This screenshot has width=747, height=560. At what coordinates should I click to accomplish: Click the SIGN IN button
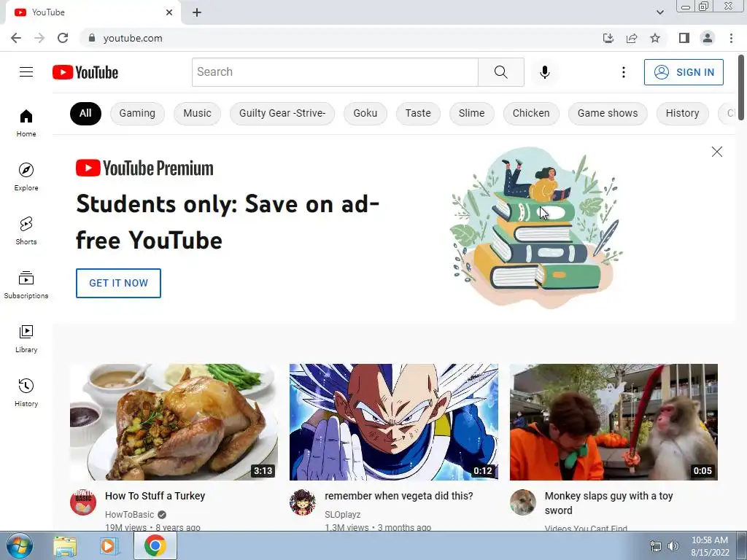(684, 72)
